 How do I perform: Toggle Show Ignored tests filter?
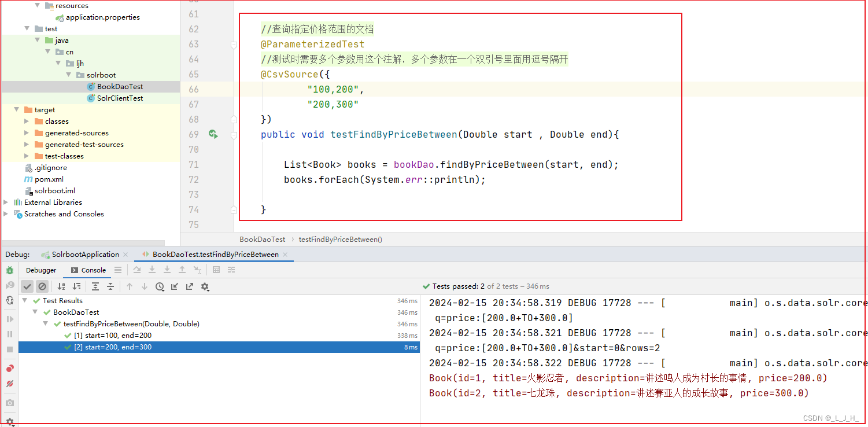coord(42,286)
